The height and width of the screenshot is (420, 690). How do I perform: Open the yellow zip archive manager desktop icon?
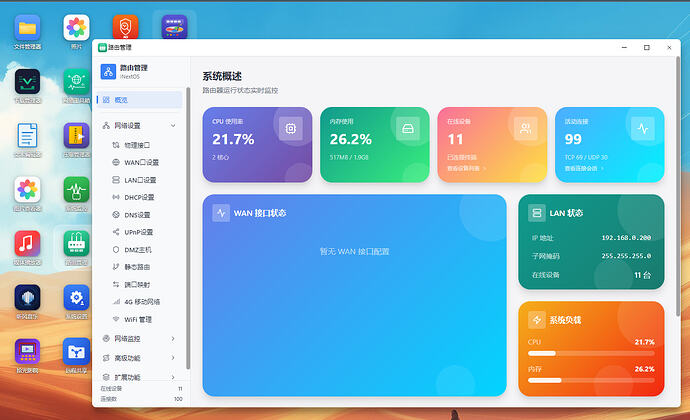point(76,136)
